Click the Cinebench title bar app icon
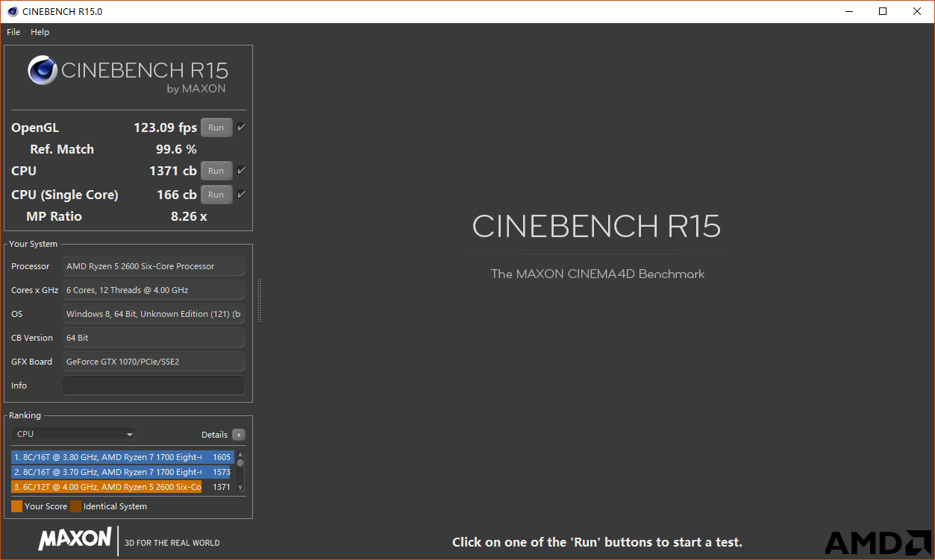 [13, 11]
